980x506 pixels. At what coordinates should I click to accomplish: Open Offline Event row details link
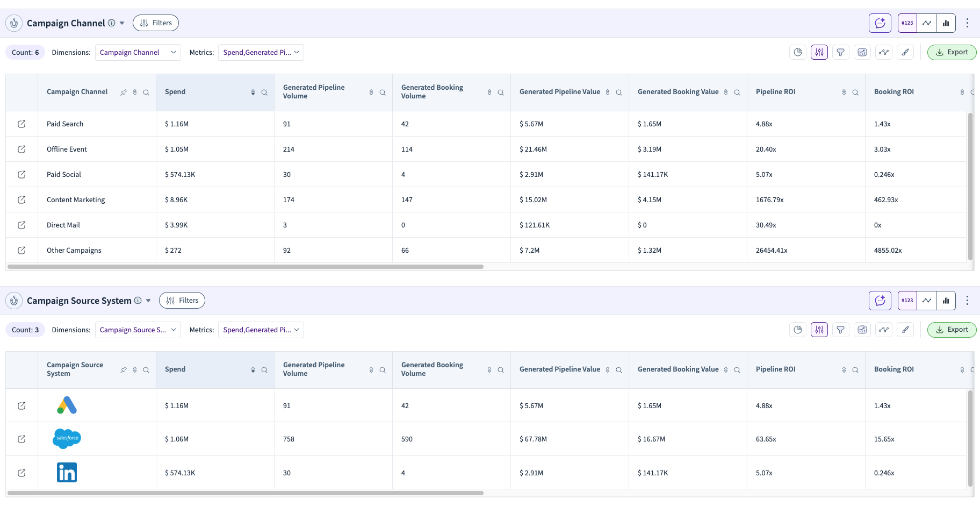(x=21, y=149)
